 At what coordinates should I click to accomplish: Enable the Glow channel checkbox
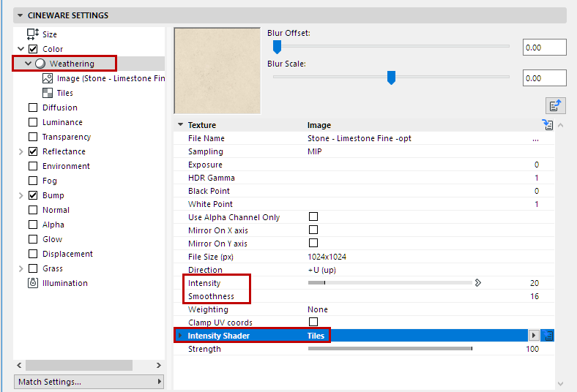33,239
